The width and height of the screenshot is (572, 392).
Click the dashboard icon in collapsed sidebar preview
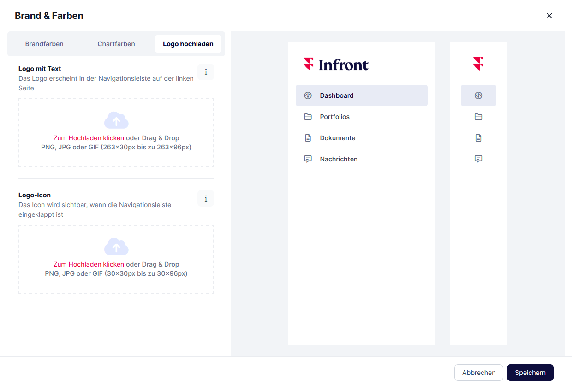[x=478, y=95]
